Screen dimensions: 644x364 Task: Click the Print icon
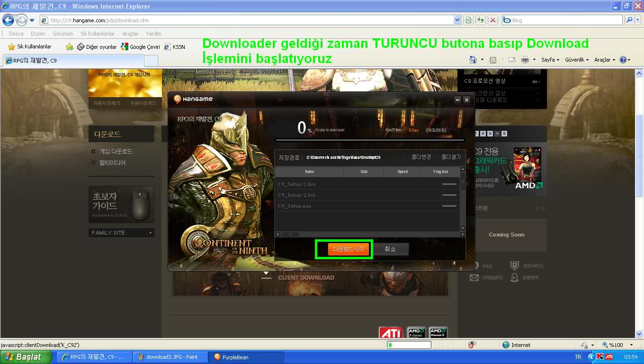pos(525,60)
